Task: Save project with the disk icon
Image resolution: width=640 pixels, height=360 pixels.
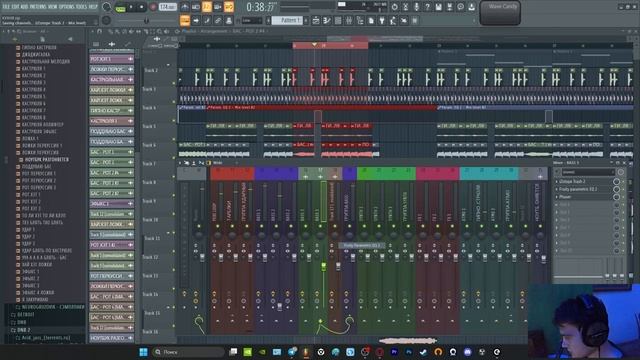Action: (438, 7)
